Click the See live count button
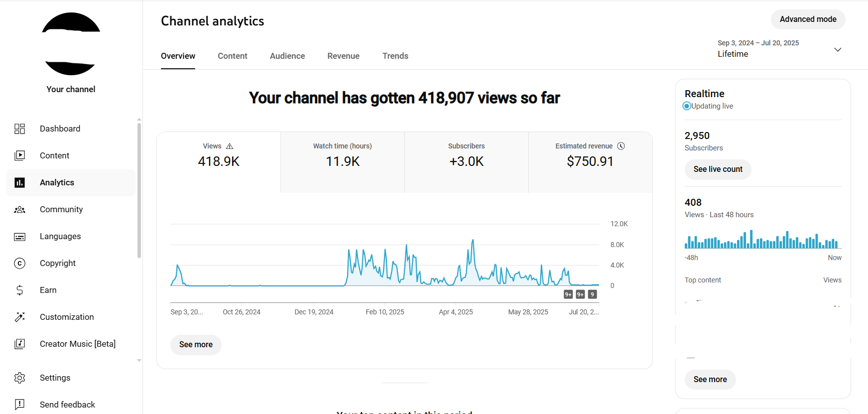Screen dimensions: 868x414 pyautogui.click(x=718, y=169)
